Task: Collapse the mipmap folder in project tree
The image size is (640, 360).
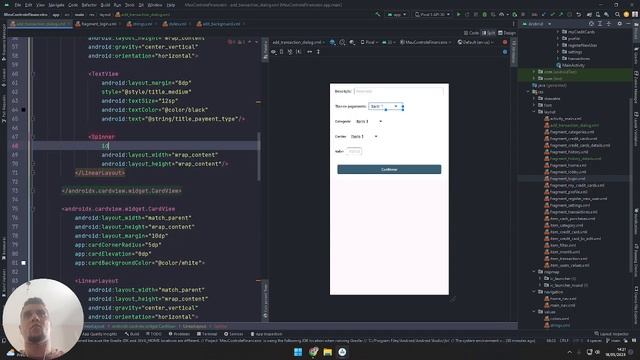Action: click(534, 272)
